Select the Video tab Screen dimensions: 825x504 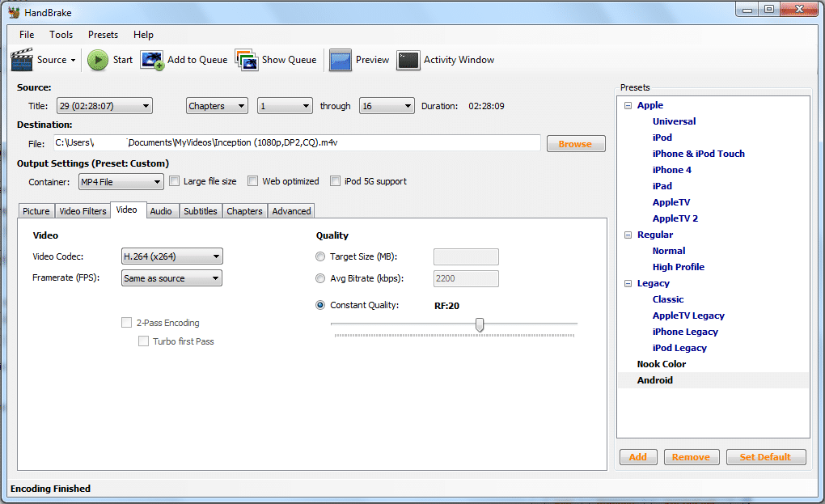coord(127,210)
